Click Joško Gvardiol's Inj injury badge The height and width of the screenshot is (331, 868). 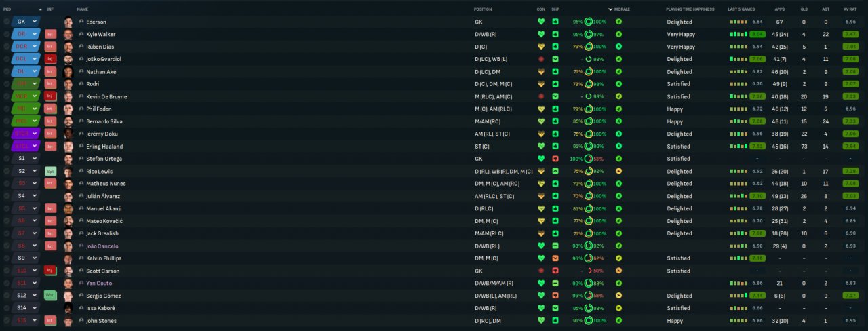(50, 59)
